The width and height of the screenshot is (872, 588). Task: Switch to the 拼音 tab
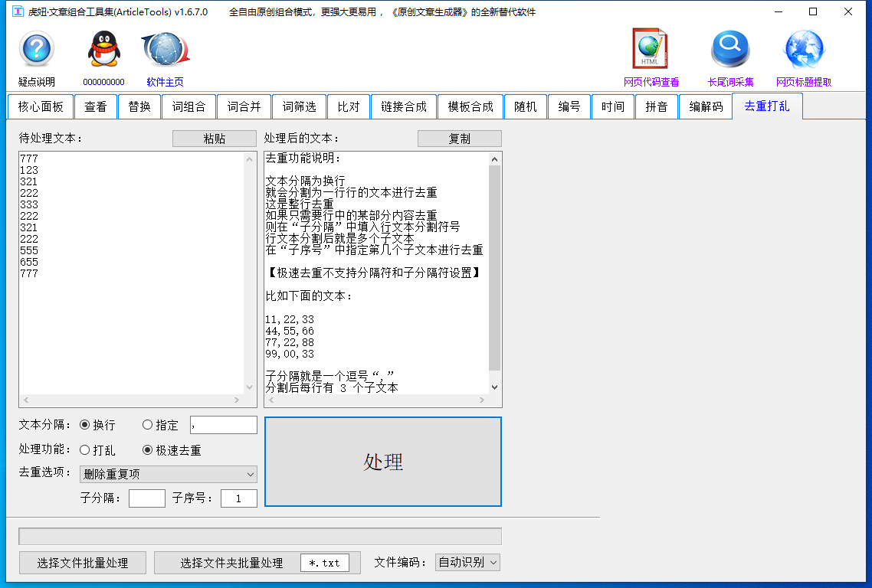[657, 106]
